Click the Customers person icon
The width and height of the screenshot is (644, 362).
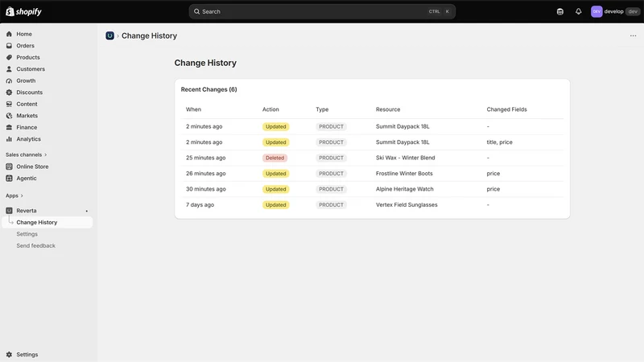point(9,69)
